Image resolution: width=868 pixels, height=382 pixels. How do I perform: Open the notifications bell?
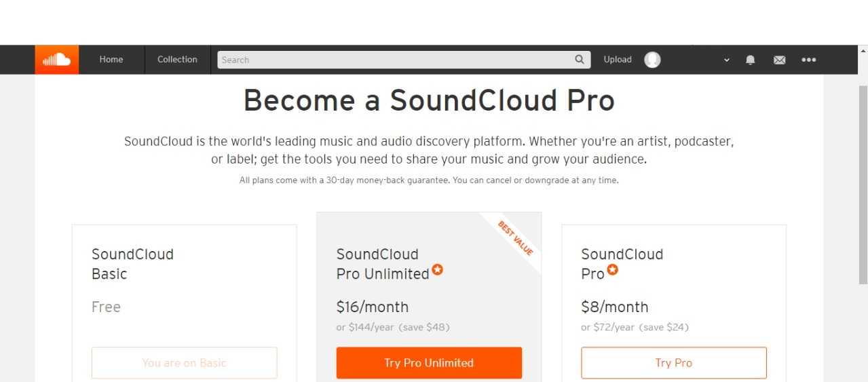(x=750, y=60)
